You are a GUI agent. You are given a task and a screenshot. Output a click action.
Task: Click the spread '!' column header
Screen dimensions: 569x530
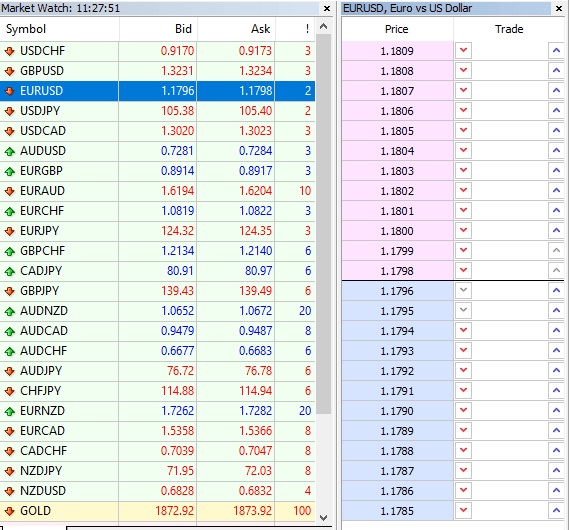click(x=295, y=29)
